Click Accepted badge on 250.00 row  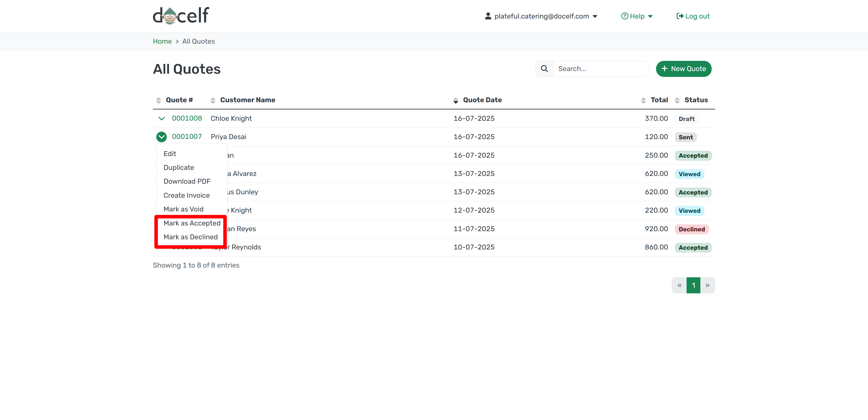[693, 156]
